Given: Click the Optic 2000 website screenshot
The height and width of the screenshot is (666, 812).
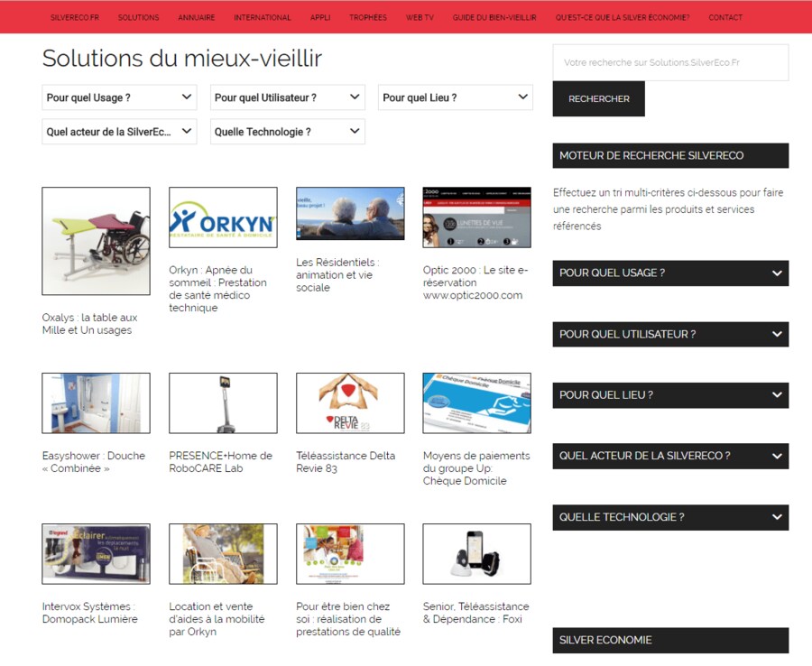Looking at the screenshot, I should pos(476,217).
